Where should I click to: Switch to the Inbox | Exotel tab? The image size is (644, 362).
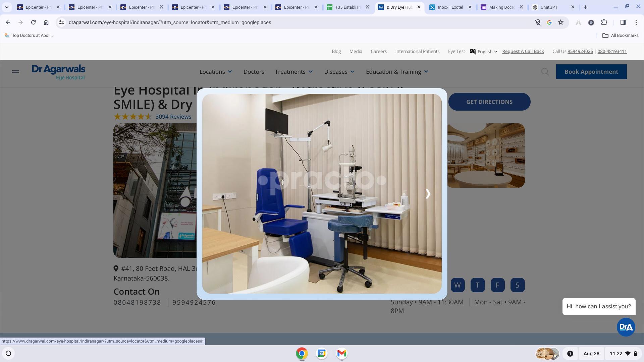[450, 7]
